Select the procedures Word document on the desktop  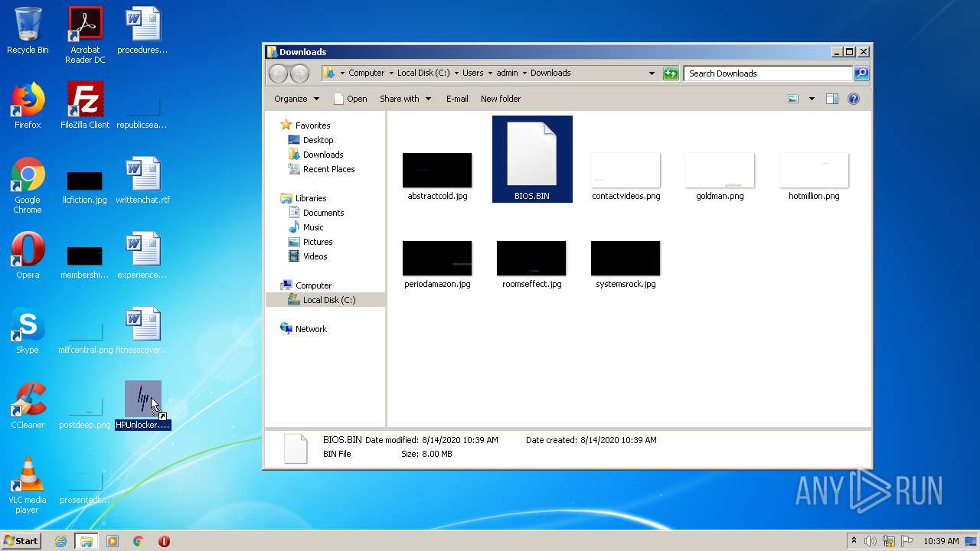pos(142,31)
